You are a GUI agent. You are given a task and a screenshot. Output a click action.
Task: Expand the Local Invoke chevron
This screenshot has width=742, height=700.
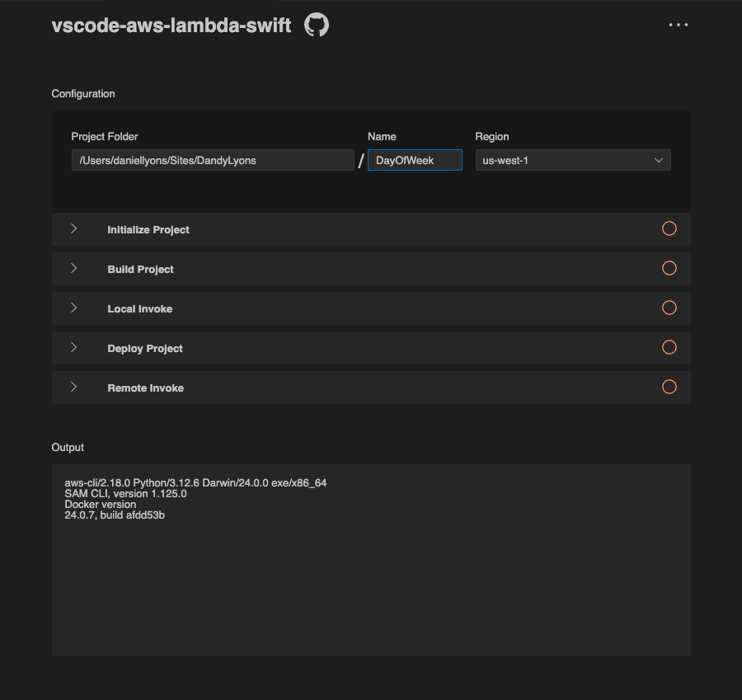[x=74, y=308]
